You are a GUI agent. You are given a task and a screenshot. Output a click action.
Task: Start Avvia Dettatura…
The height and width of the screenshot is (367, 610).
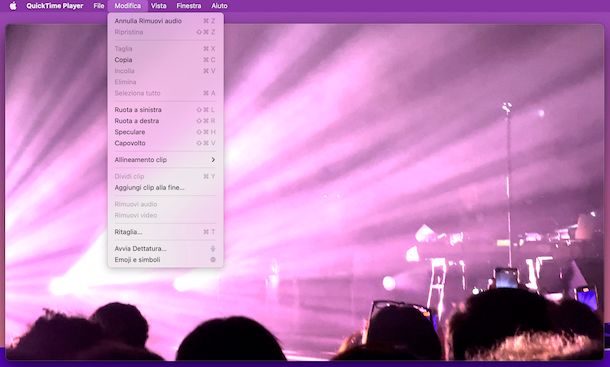click(165, 248)
